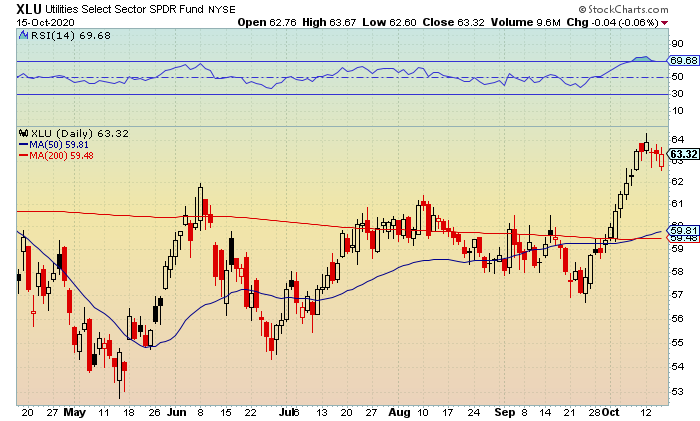Click the Open 62.76 value

tap(267, 22)
